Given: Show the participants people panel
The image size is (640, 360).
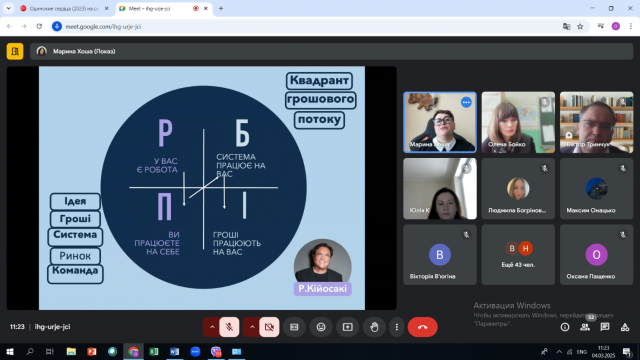Looking at the screenshot, I should click(x=585, y=327).
